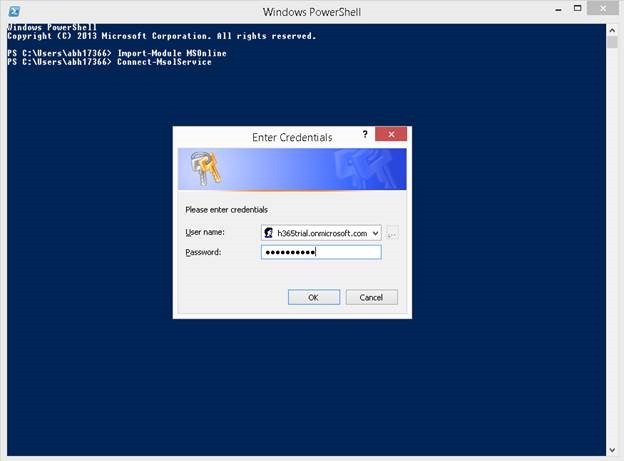
Task: Click the h365trial.onmicrosoft.com user name box
Action: (x=321, y=233)
